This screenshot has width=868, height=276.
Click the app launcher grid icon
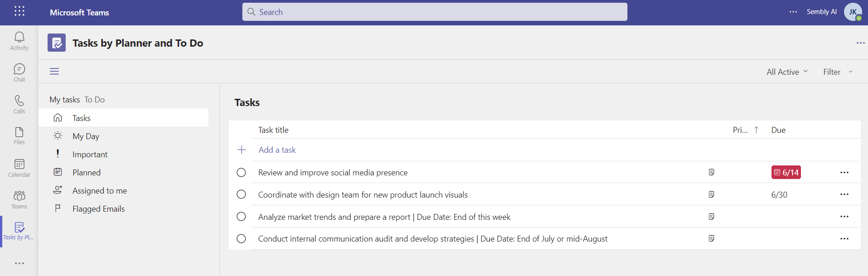19,11
